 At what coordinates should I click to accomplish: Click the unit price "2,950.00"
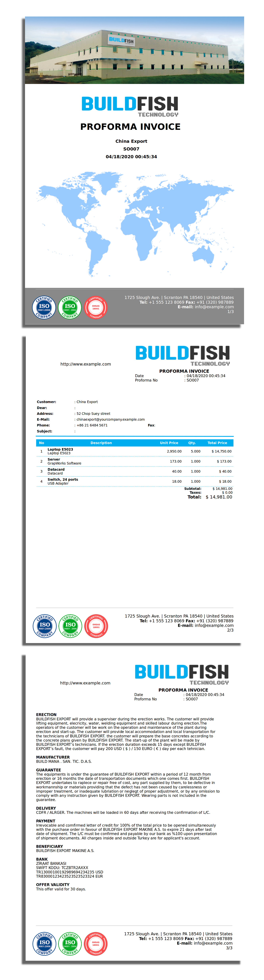tap(174, 451)
